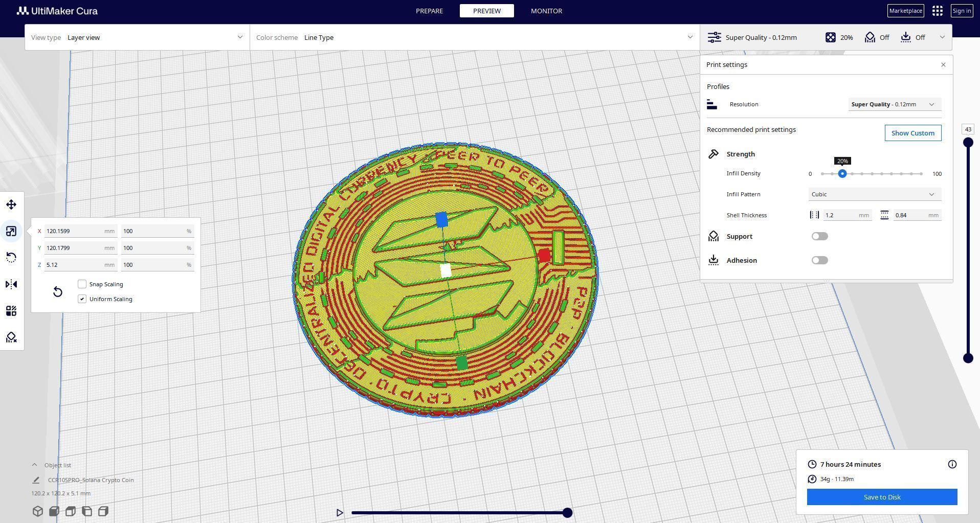Viewport: 980px width, 523px height.
Task: Click the bottom layer slider handle
Action: click(x=968, y=358)
